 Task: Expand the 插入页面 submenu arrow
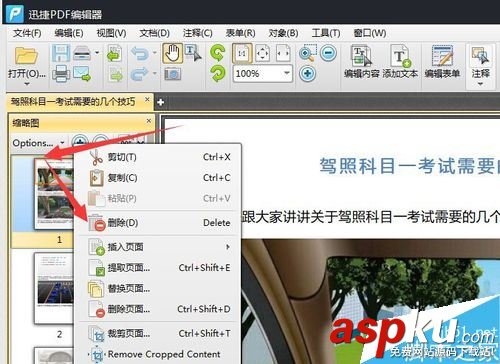pos(228,247)
